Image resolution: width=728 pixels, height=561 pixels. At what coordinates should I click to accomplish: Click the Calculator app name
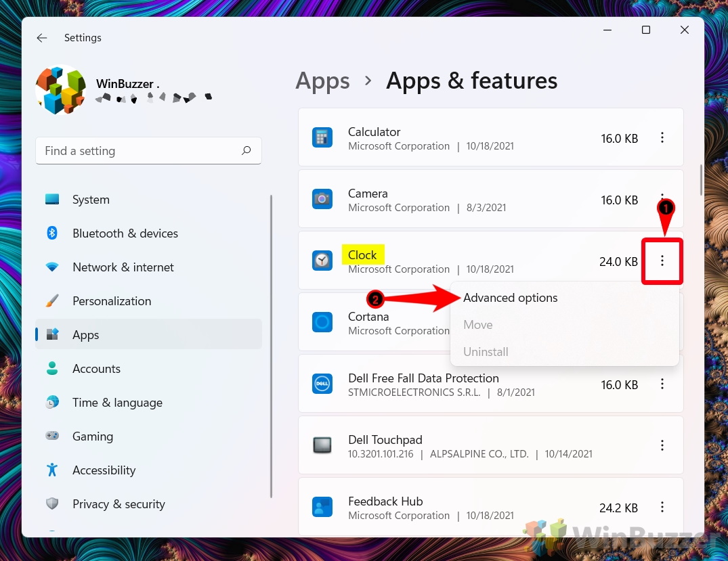click(374, 132)
